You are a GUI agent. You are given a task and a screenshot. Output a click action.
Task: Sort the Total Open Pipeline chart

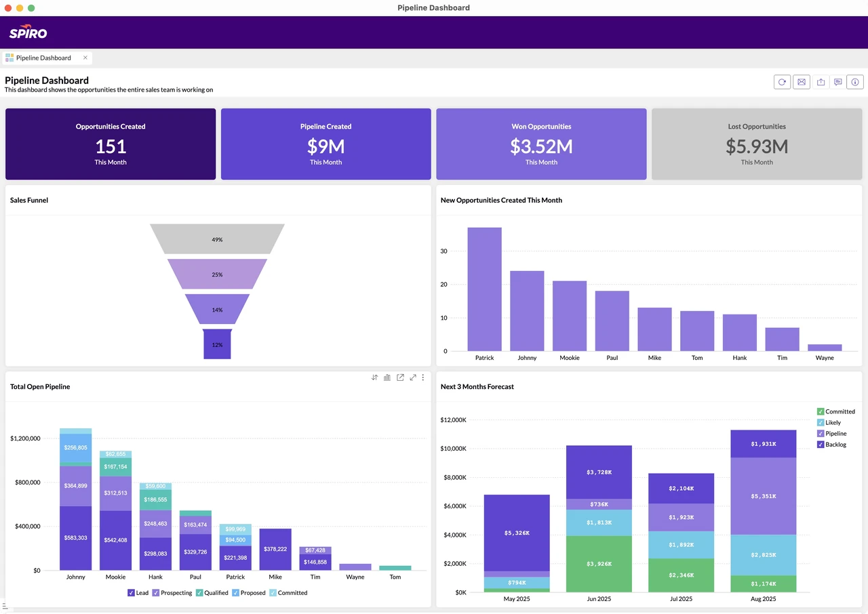click(374, 377)
